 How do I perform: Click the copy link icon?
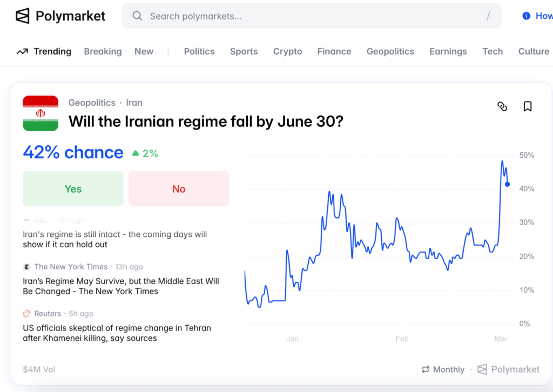(x=502, y=106)
